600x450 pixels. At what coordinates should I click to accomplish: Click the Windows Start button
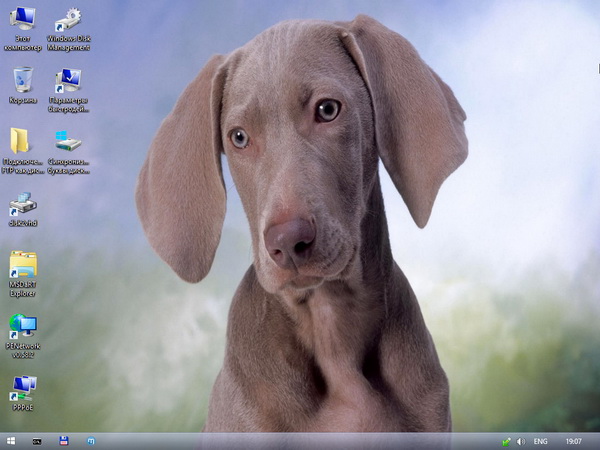tap(10, 441)
